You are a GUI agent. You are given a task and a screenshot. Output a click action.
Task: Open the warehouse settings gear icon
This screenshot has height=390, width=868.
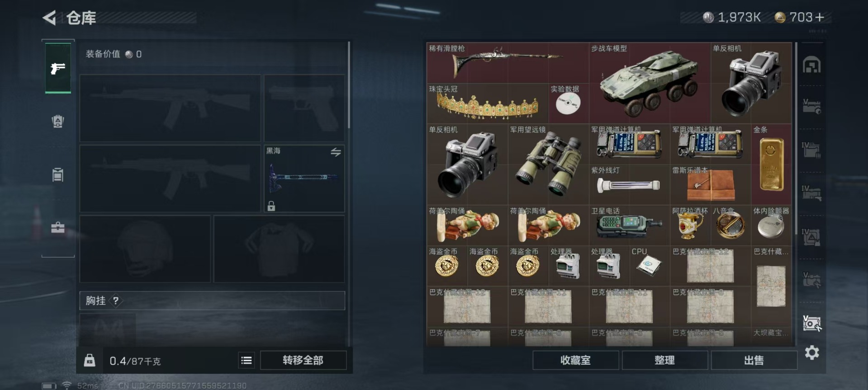(812, 352)
